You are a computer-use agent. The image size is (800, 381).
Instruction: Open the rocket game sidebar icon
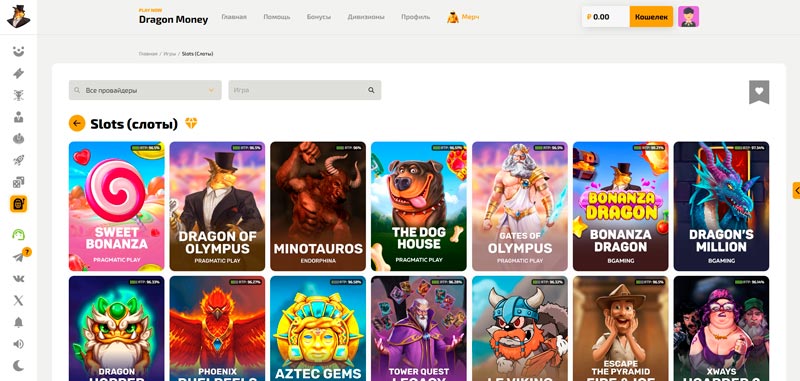(18, 161)
